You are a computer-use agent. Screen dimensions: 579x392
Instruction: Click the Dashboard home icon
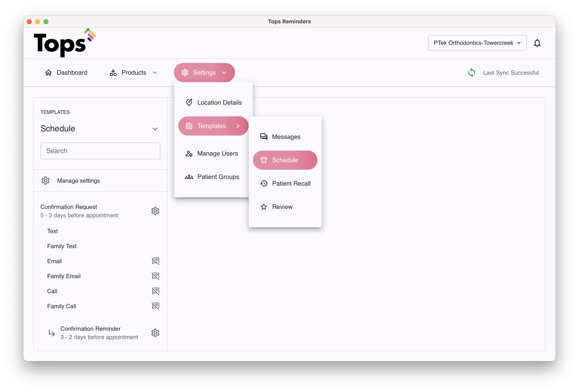[x=48, y=73]
